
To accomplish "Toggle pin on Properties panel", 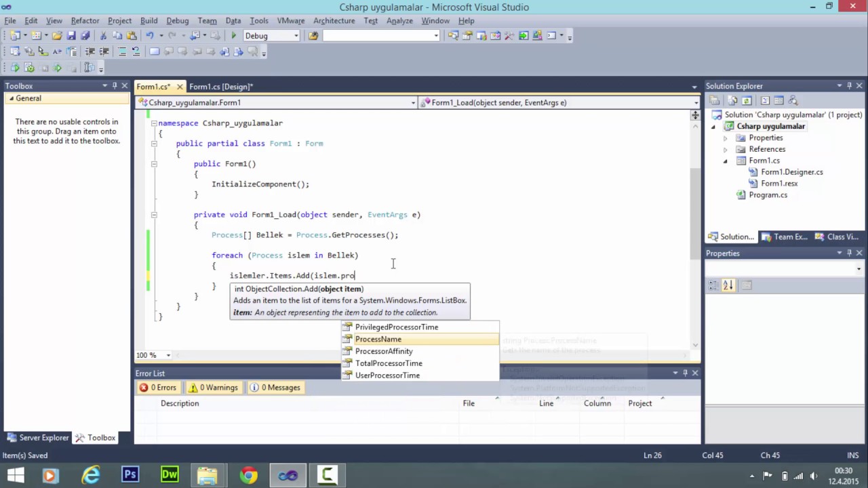I will [849, 253].
